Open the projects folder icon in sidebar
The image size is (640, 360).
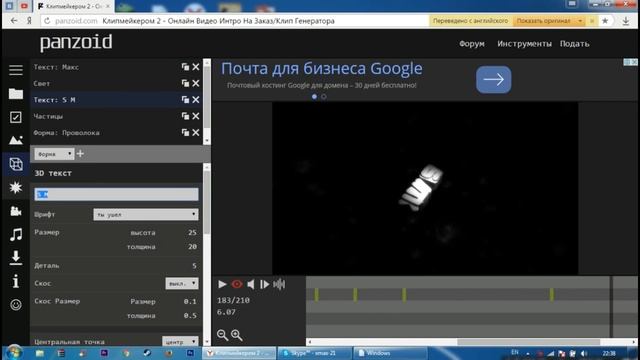tap(16, 94)
